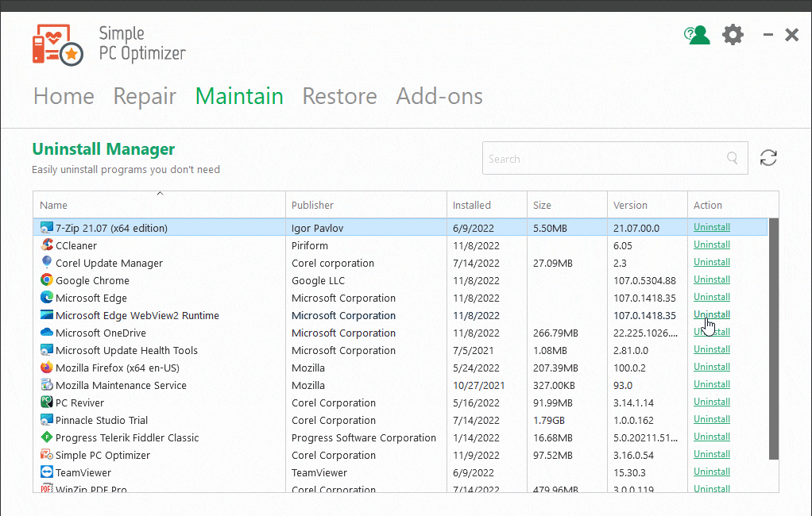The height and width of the screenshot is (516, 812).
Task: Select the Maintain tab
Action: (x=239, y=96)
